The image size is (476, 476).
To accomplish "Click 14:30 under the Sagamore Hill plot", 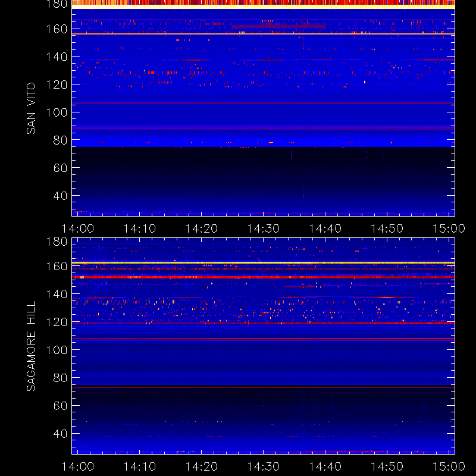I will 263,466.
